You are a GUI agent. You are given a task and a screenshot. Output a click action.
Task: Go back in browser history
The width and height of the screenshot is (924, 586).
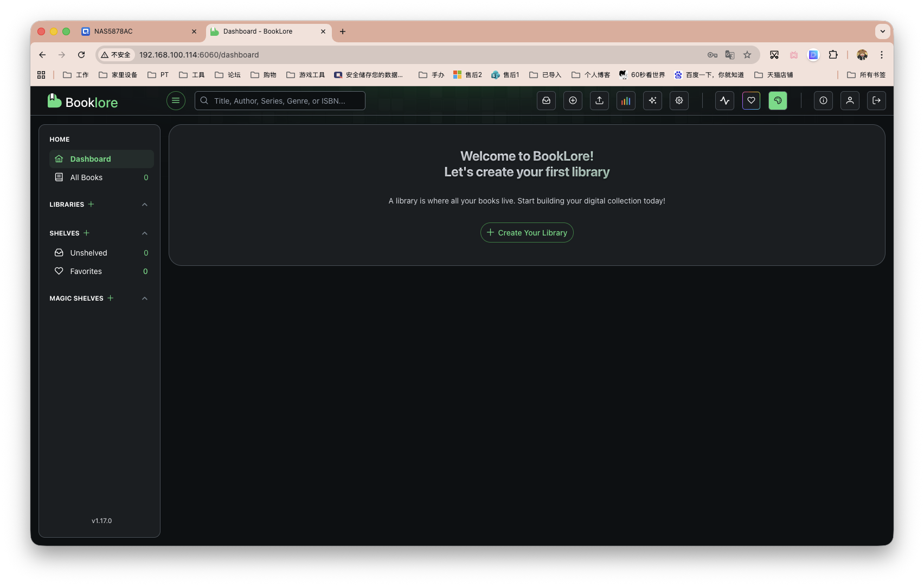(42, 55)
